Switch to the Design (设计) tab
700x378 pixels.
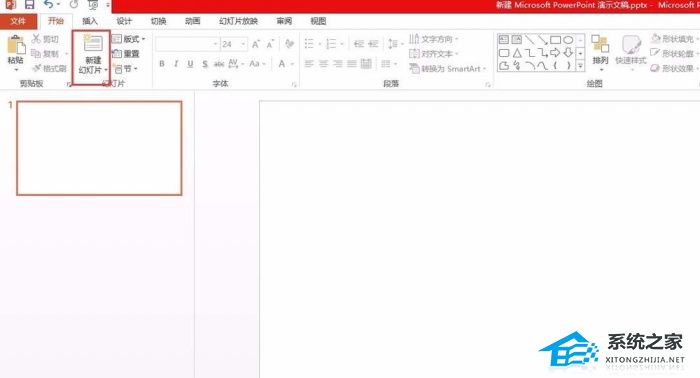coord(124,21)
